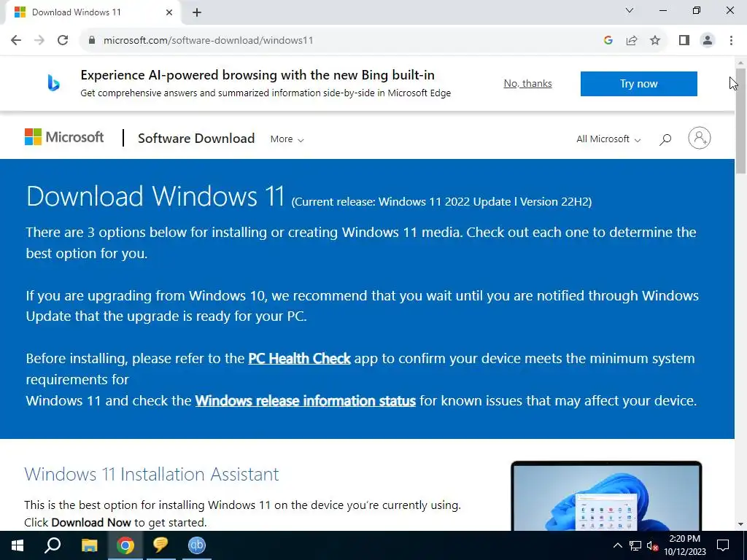Open the Chrome three-dot menu
The height and width of the screenshot is (560, 747).
731,40
